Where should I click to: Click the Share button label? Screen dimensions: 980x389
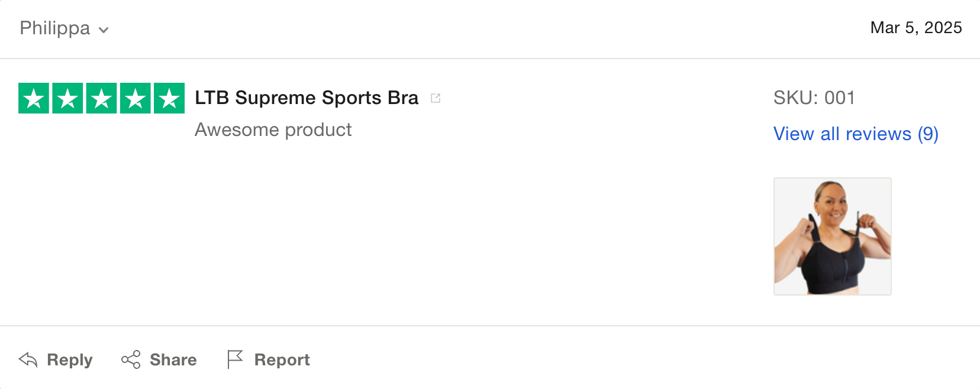click(x=173, y=359)
